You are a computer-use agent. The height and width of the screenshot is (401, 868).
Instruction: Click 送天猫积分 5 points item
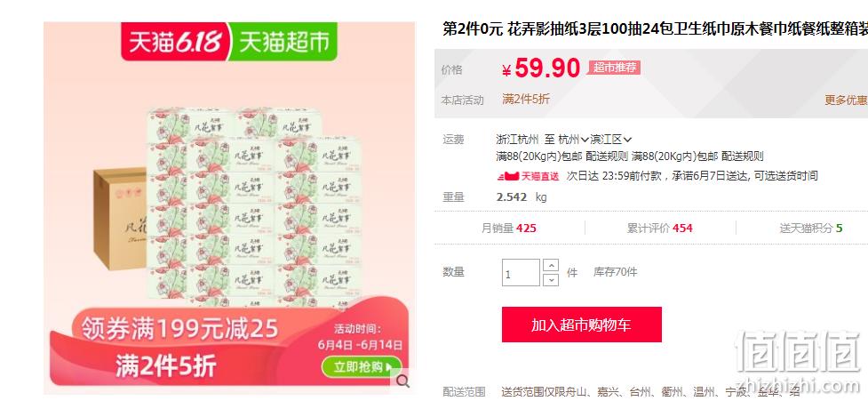click(811, 229)
